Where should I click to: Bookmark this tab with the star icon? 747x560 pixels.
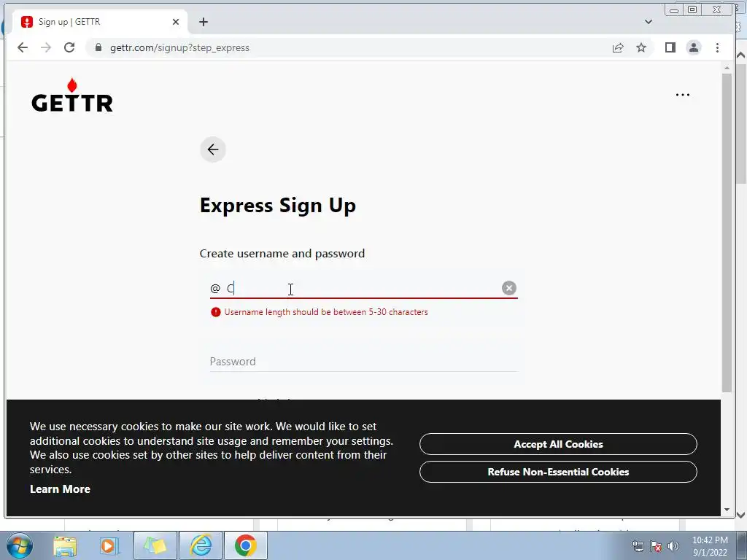coord(641,47)
